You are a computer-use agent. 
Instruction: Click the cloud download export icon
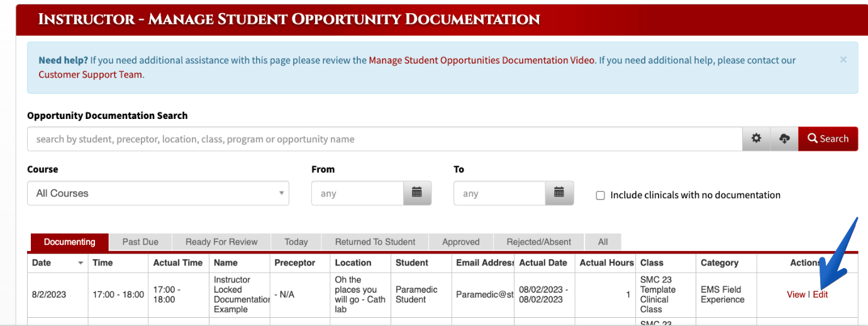click(x=784, y=139)
